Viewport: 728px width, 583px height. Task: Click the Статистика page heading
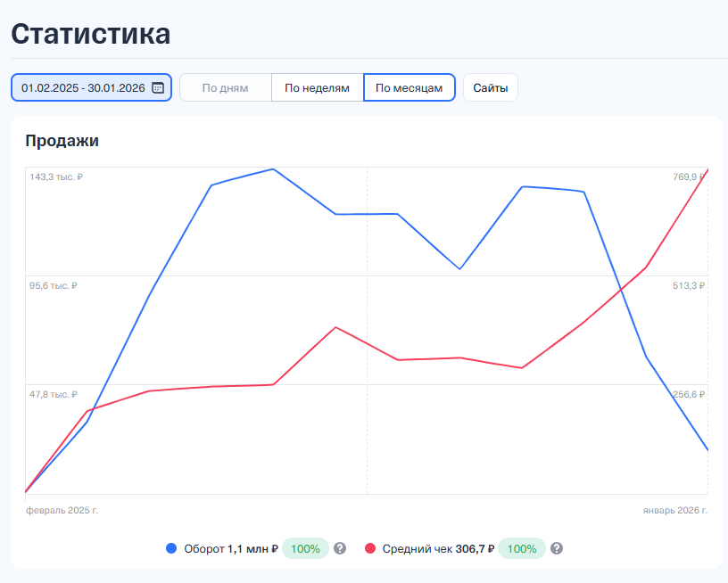(90, 34)
